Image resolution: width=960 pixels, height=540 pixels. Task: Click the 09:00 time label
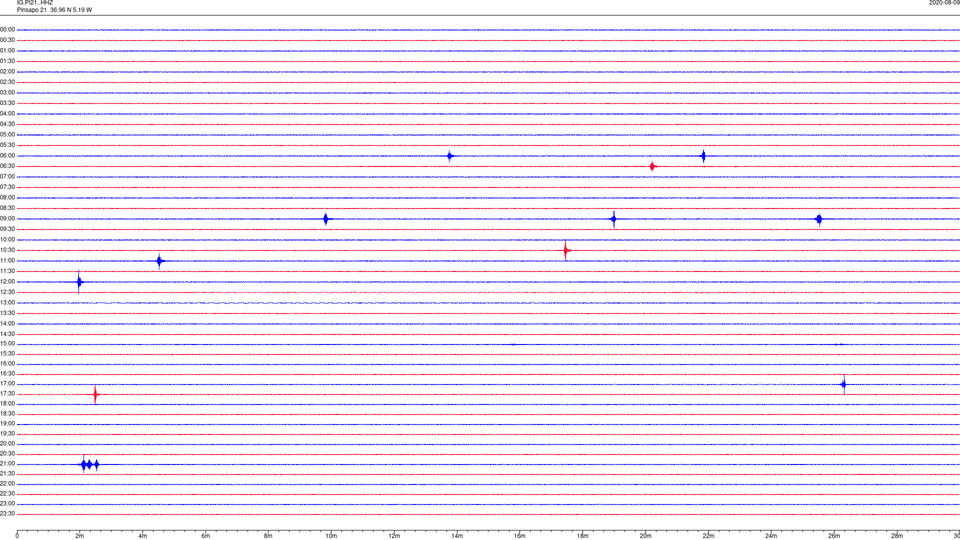click(x=7, y=219)
